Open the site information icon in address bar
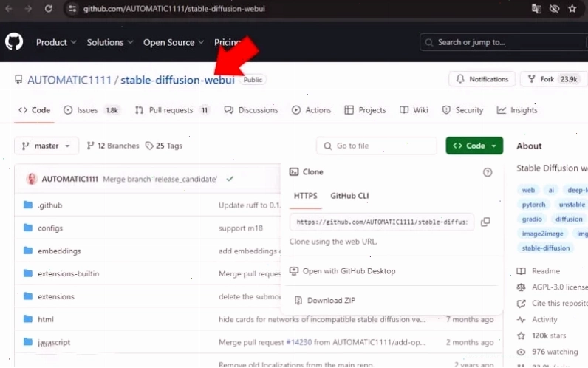588x368 pixels. (x=72, y=9)
